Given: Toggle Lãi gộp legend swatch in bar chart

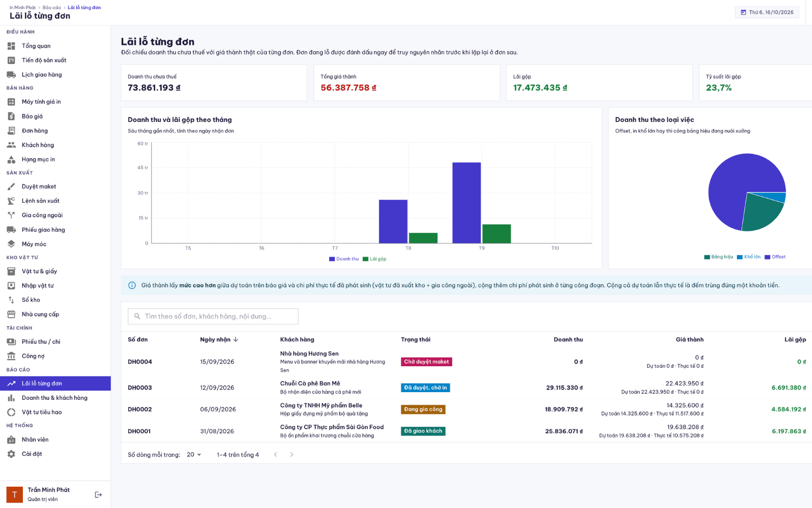Looking at the screenshot, I should click(x=365, y=259).
